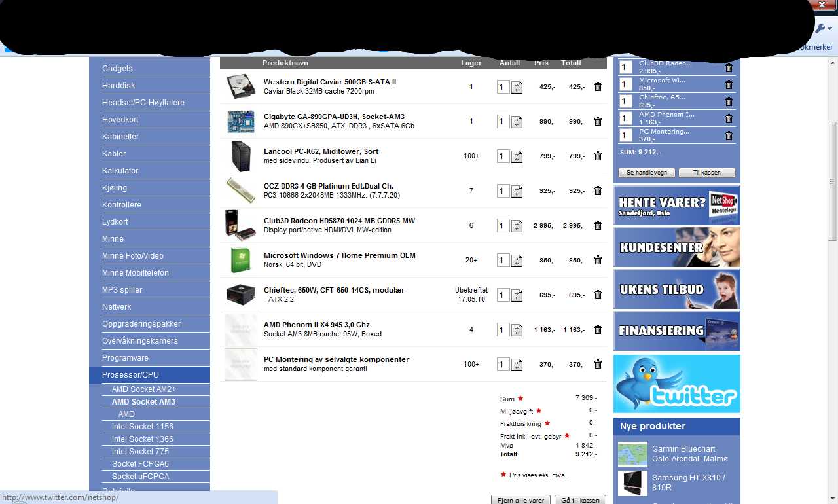Trash the Chieftec 650W power supply

[x=598, y=295]
